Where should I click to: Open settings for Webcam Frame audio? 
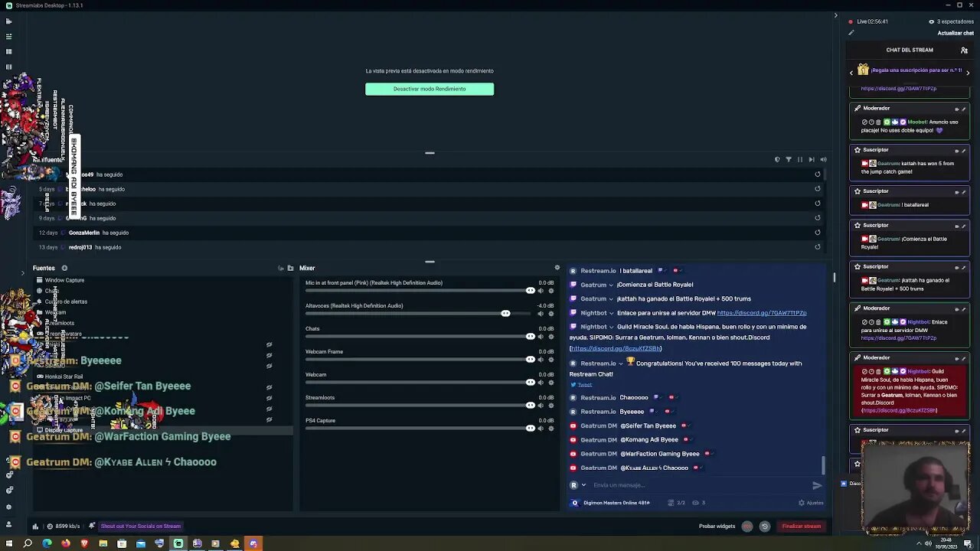[x=550, y=360]
